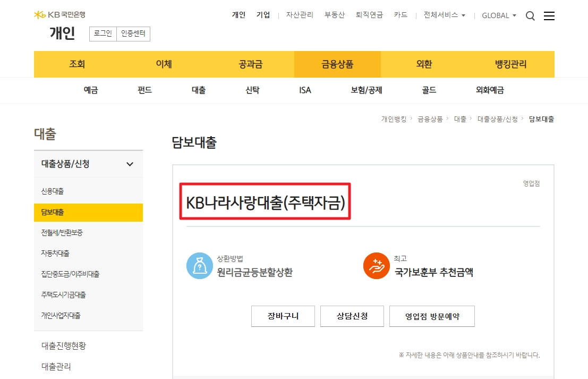Click the 상담신청 button
This screenshot has height=379, width=588.
(x=352, y=316)
